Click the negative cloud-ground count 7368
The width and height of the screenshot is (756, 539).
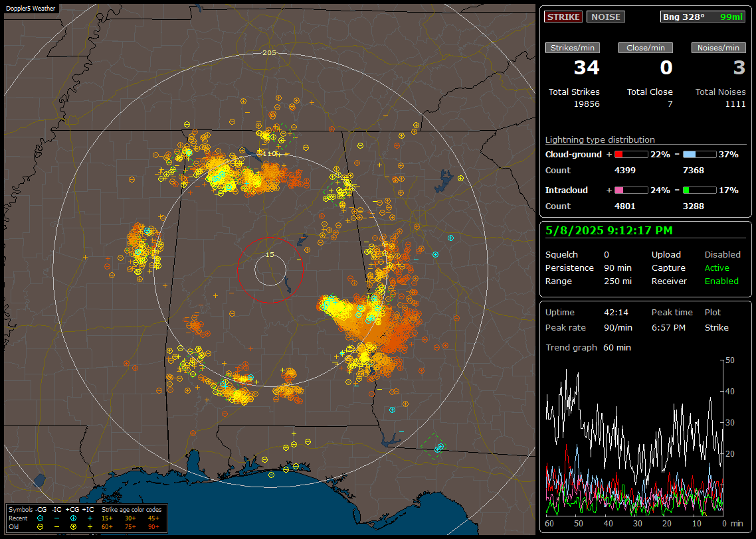(x=694, y=171)
